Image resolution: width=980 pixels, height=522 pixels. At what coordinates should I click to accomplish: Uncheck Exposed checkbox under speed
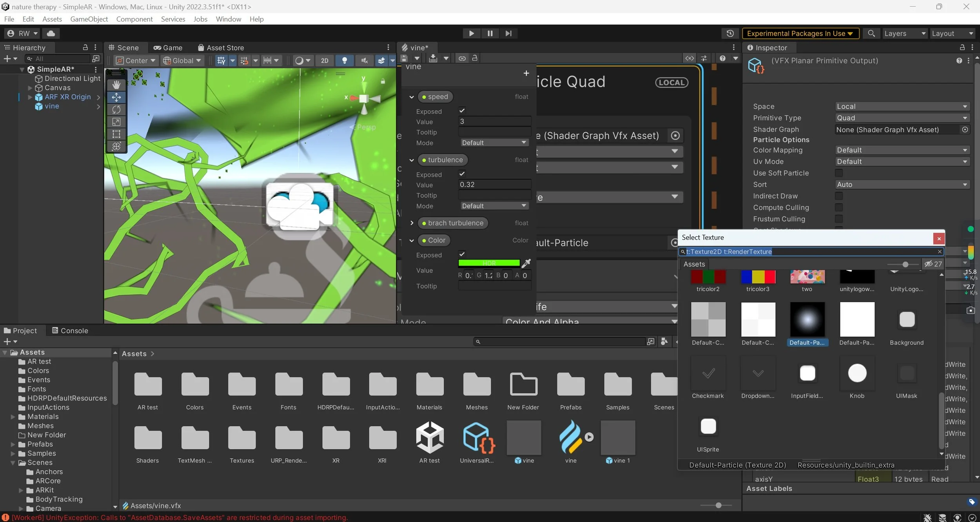click(x=462, y=111)
